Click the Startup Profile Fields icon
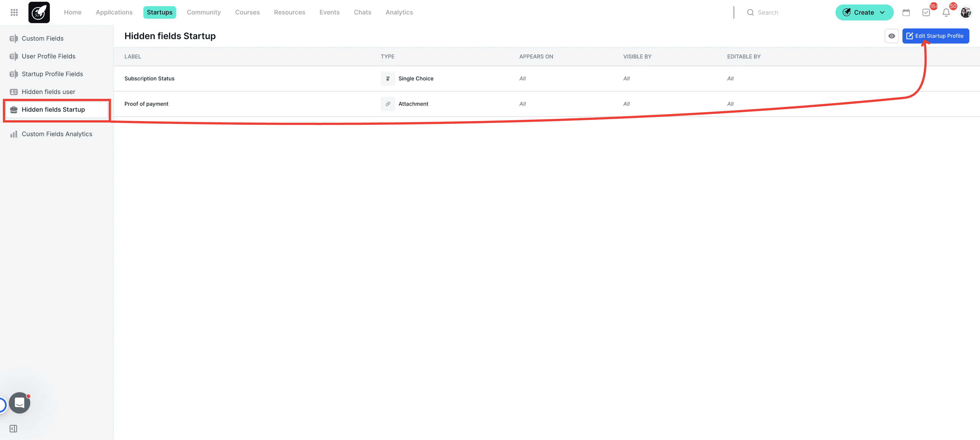980x440 pixels. [x=14, y=74]
